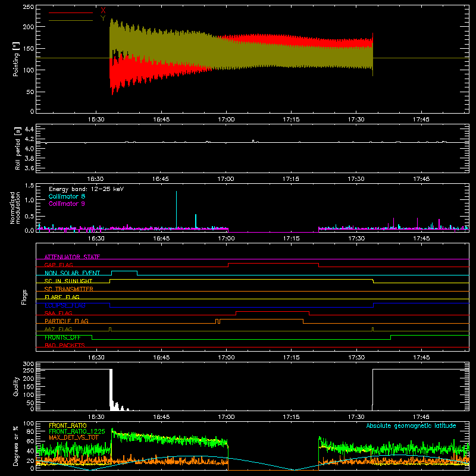Click the red X legend line
Screen dimensions: 476x476
[x=71, y=12]
